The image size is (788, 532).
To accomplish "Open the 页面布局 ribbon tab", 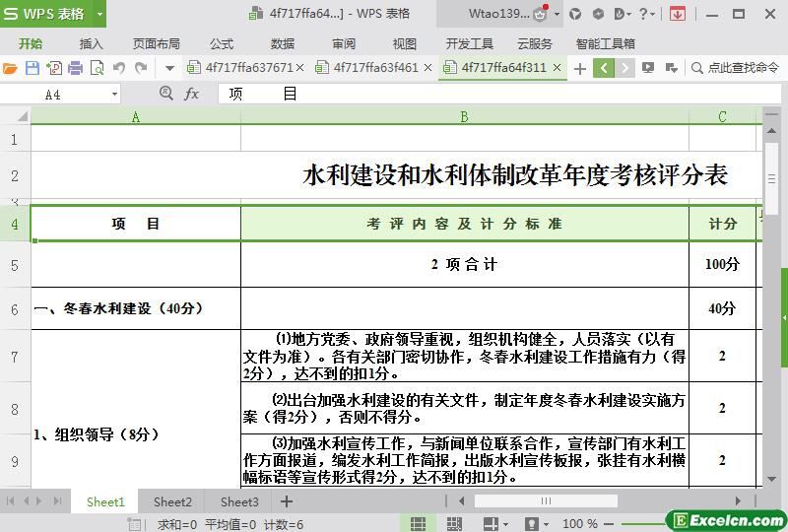I will point(157,43).
